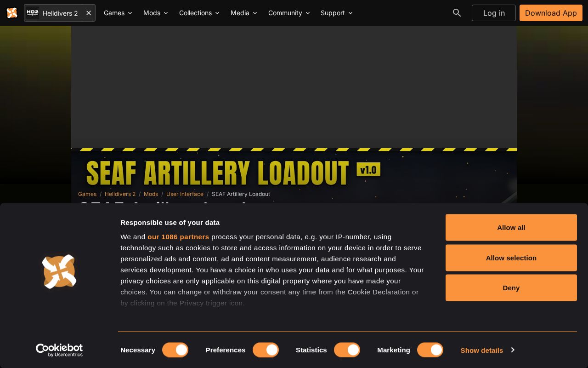
Task: Toggle the Necessary cookies switch
Action: tap(175, 350)
